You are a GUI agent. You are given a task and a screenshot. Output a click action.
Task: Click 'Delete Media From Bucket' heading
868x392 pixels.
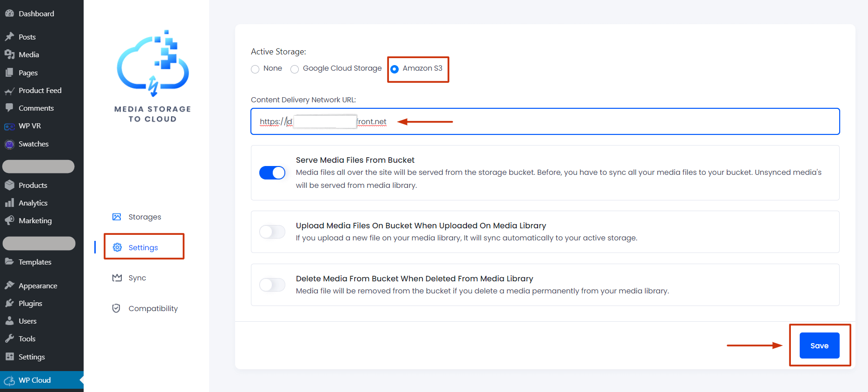click(x=414, y=279)
